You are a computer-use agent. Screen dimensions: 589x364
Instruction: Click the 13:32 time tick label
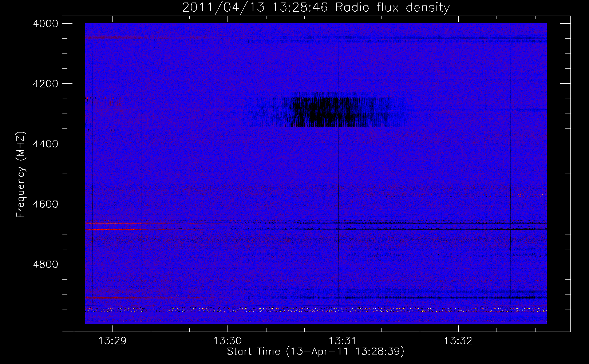pyautogui.click(x=458, y=341)
